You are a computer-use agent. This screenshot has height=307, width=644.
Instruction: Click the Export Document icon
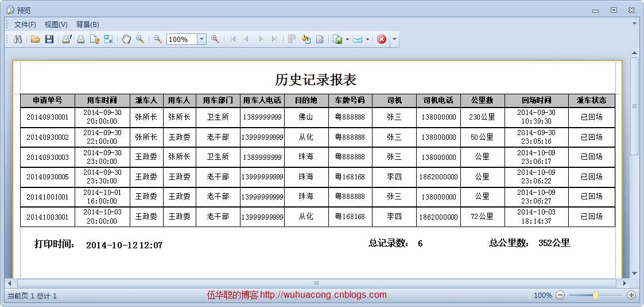(337, 40)
